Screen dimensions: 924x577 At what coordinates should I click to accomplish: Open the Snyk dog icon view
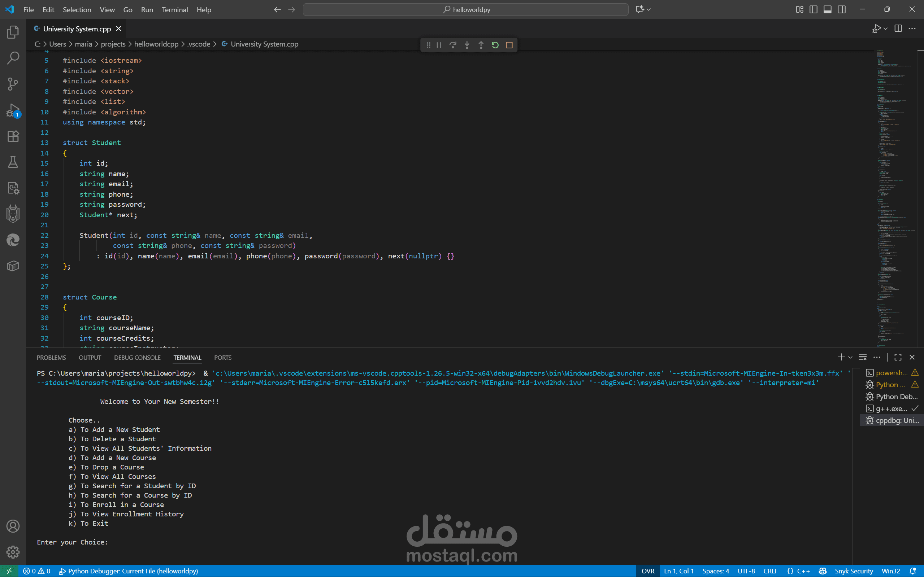[13, 214]
